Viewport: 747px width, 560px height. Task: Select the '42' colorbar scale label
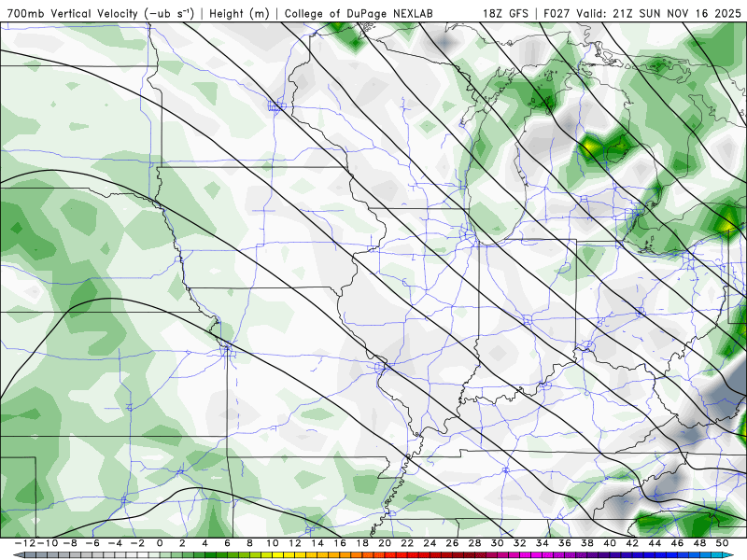[632, 543]
